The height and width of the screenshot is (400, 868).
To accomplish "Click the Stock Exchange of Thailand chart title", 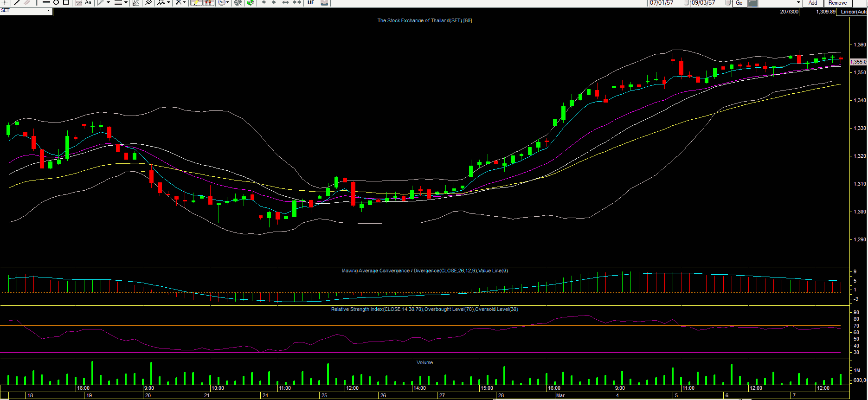I will tap(424, 20).
